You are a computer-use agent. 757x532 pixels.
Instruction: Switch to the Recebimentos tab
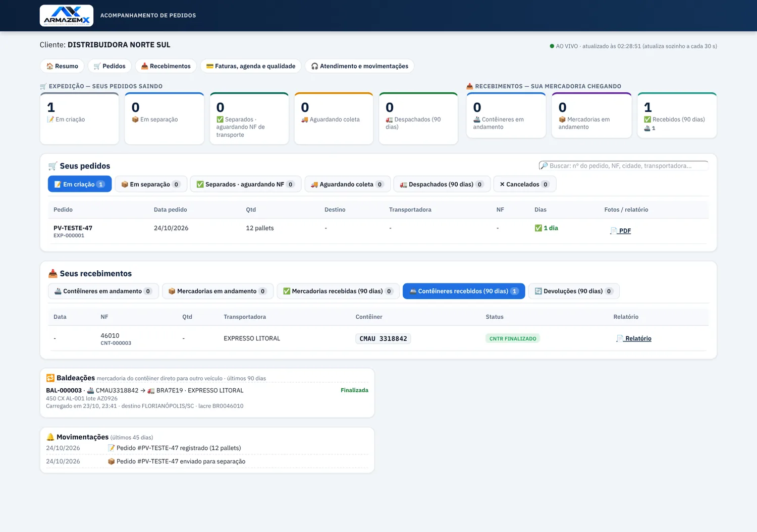166,66
